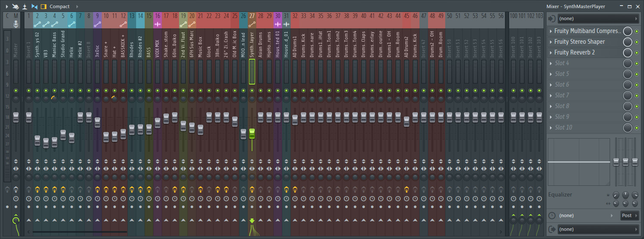Screen dimensions: 644x239
Task: Disable Fruity Reeverb 2 effect LED
Action: [637, 52]
